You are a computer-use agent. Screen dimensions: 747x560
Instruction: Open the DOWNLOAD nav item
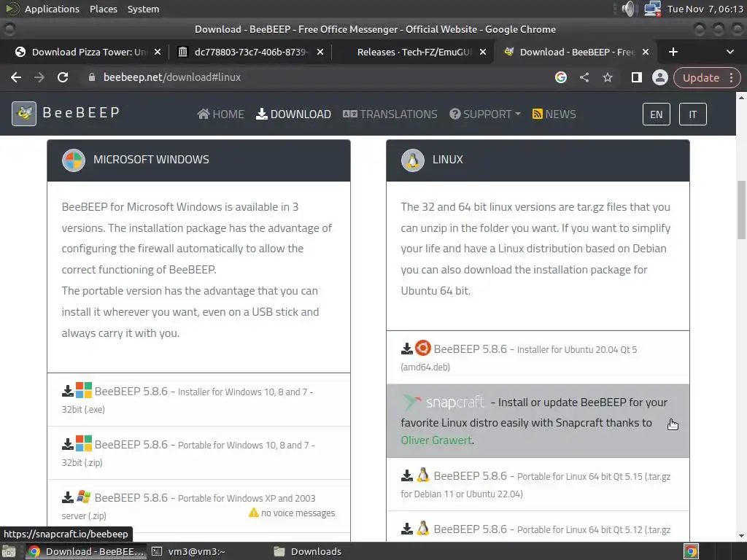tap(293, 114)
